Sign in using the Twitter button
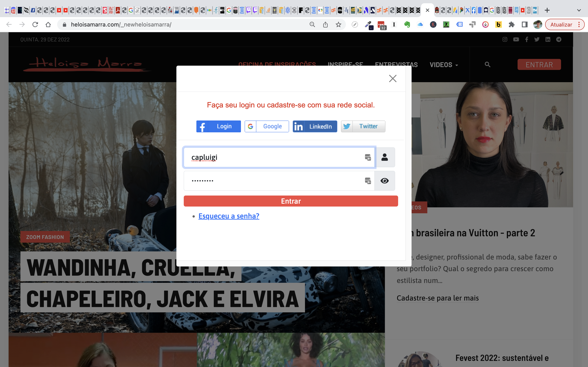 (x=363, y=126)
